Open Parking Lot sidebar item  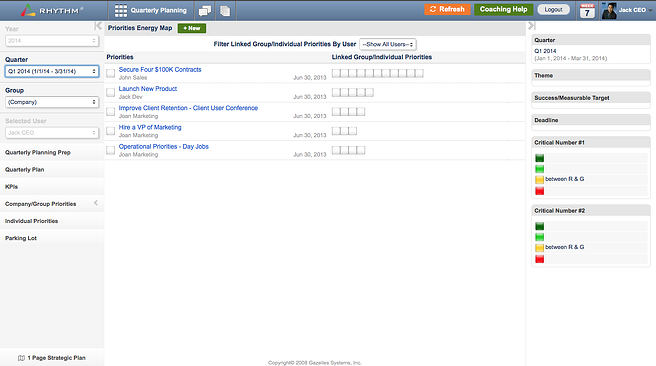point(52,238)
